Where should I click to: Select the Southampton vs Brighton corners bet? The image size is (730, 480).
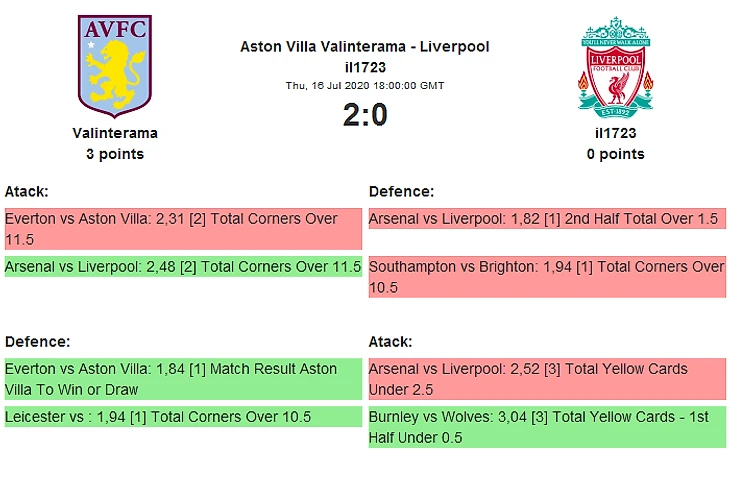click(547, 277)
